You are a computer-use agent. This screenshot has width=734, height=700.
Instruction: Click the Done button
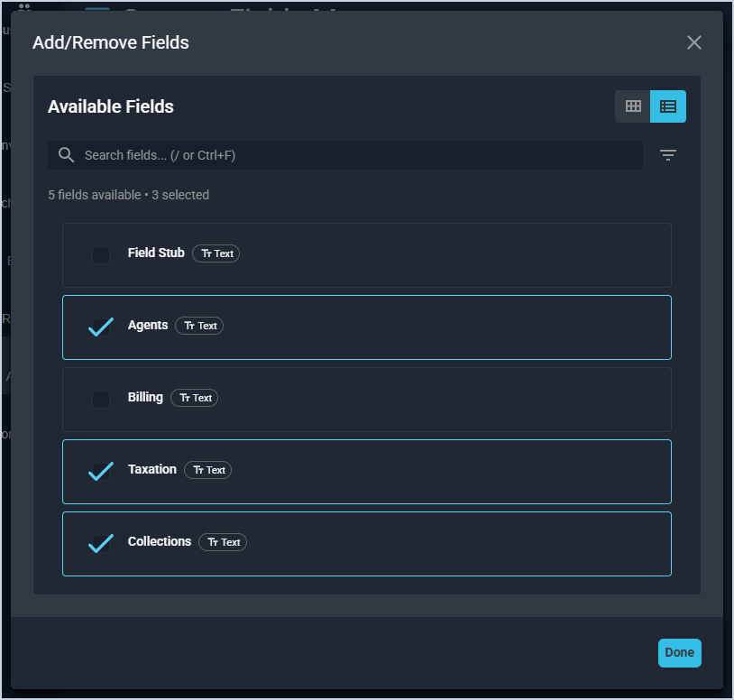[x=679, y=653]
